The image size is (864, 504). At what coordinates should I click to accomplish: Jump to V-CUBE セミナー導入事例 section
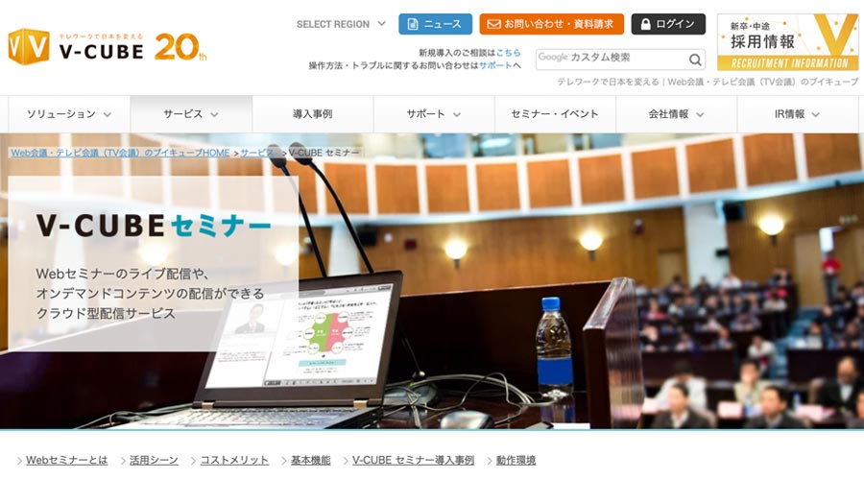click(x=413, y=460)
